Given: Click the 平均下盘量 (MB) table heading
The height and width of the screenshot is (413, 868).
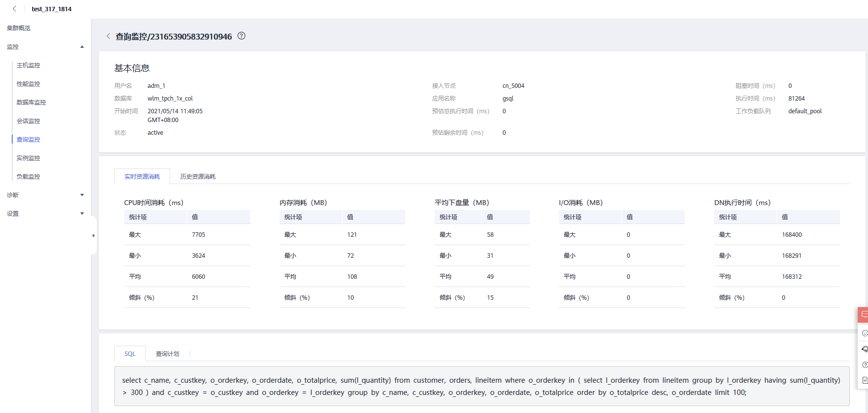Looking at the screenshot, I should [x=462, y=203].
